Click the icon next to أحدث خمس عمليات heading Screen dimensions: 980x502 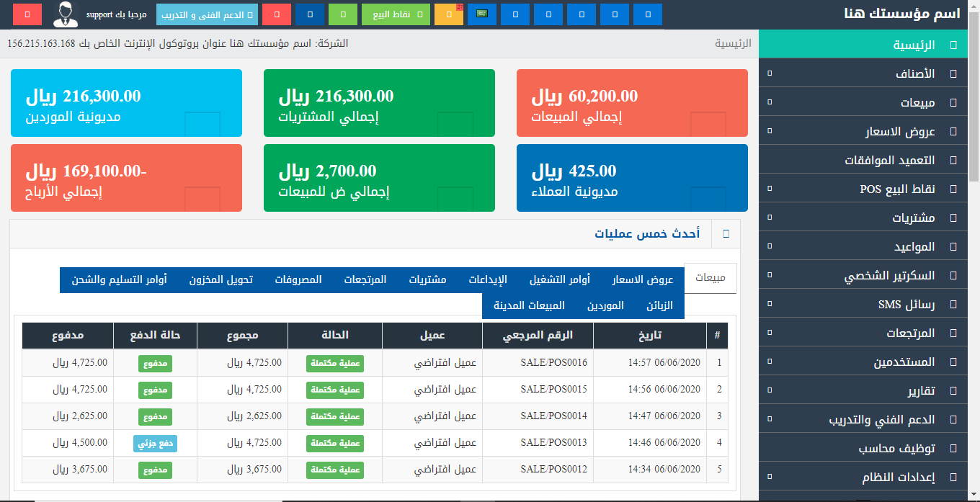click(726, 234)
